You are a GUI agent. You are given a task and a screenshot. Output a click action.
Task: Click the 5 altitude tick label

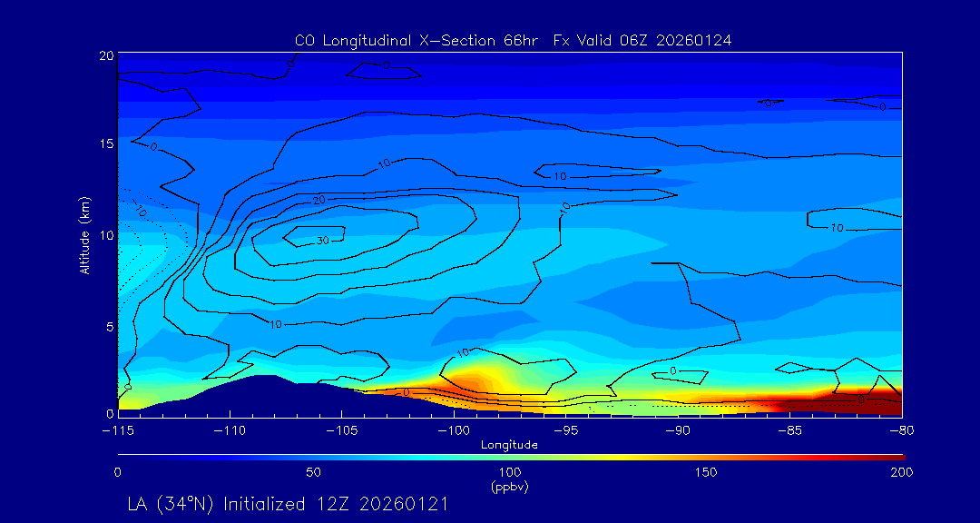110,327
